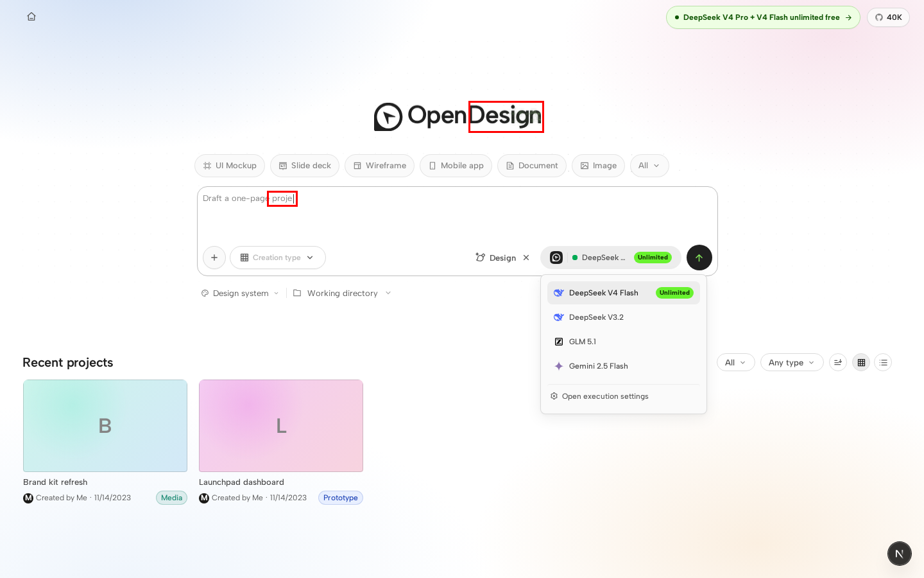
Task: Click the avatar on Launchpad dashboard
Action: pyautogui.click(x=204, y=498)
